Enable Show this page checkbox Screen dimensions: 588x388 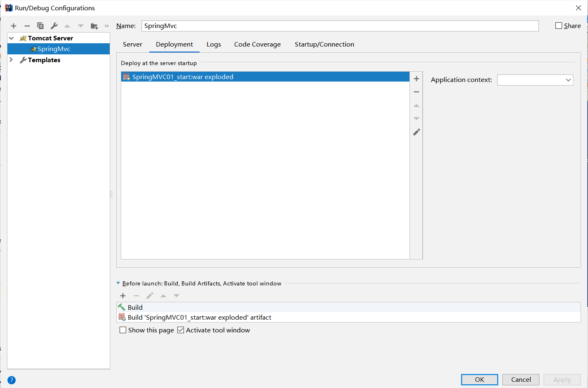click(x=123, y=330)
